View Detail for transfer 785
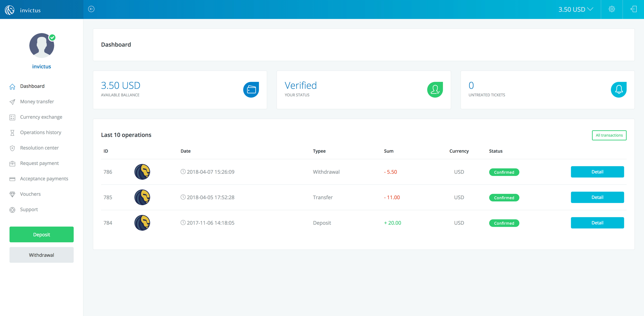 pos(597,197)
